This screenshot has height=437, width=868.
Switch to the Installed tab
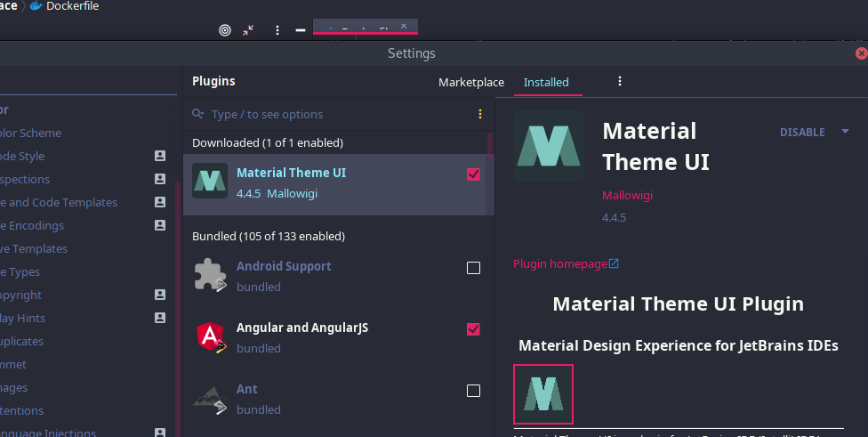coord(546,82)
